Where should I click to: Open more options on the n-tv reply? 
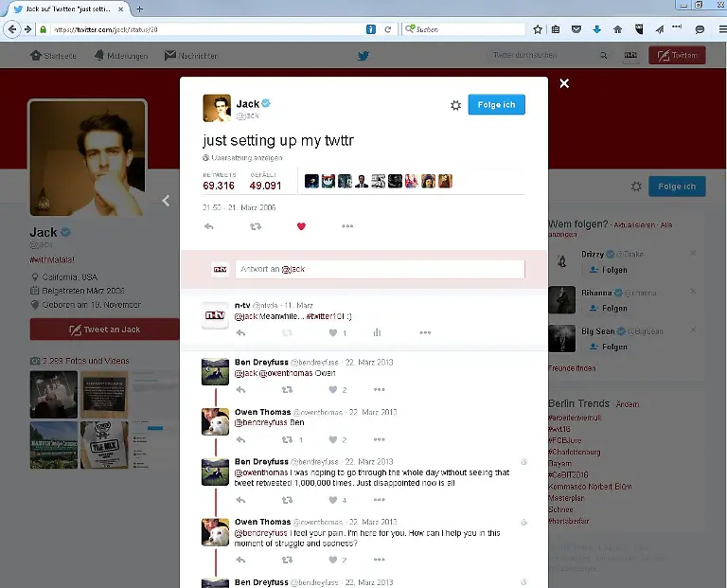425,333
